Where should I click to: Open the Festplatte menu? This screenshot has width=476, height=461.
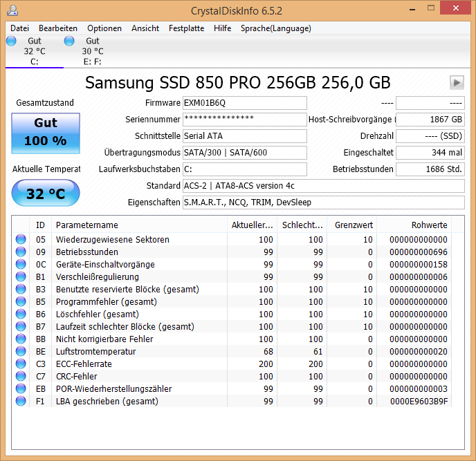186,28
